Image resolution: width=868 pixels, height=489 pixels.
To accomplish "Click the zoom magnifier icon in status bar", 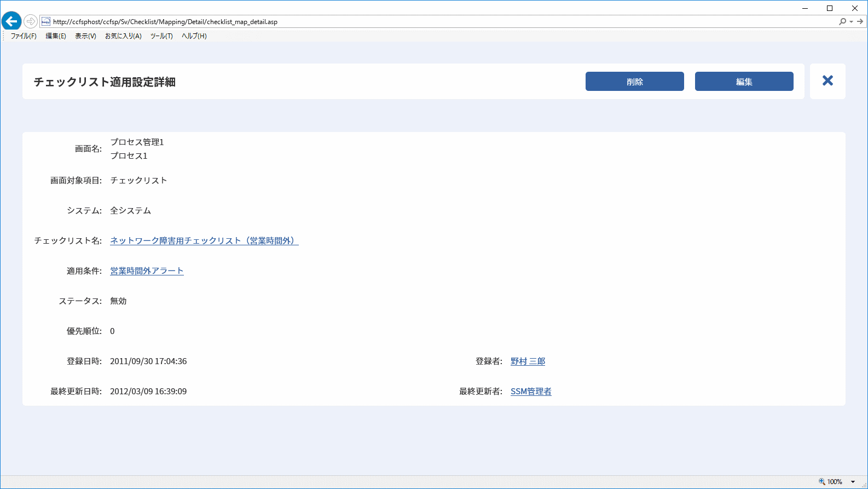I will click(822, 482).
